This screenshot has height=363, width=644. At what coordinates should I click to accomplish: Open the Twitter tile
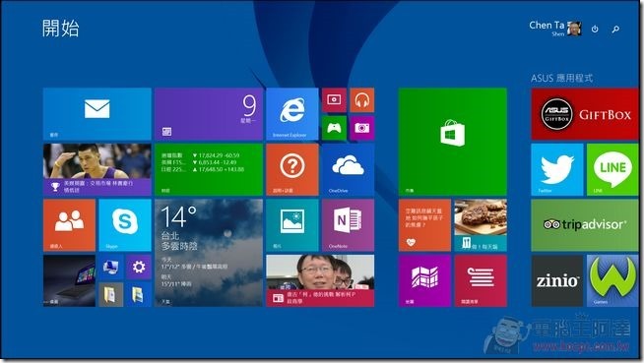click(x=557, y=169)
